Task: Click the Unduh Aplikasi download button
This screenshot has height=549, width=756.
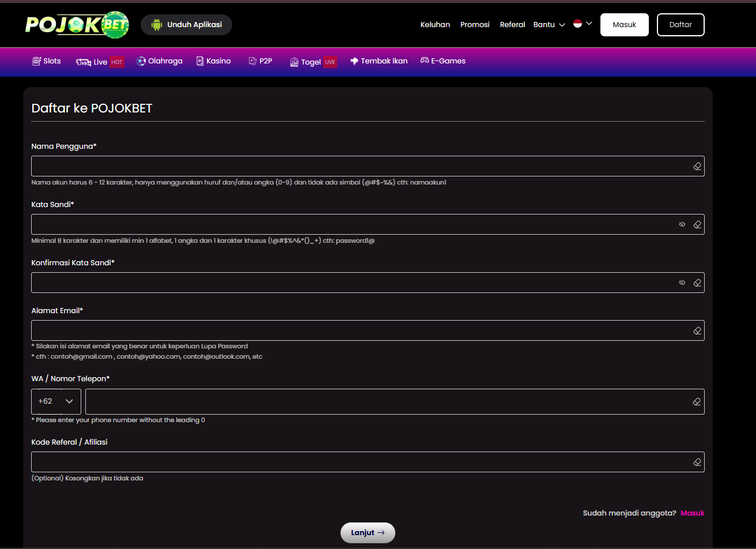Action: point(186,25)
